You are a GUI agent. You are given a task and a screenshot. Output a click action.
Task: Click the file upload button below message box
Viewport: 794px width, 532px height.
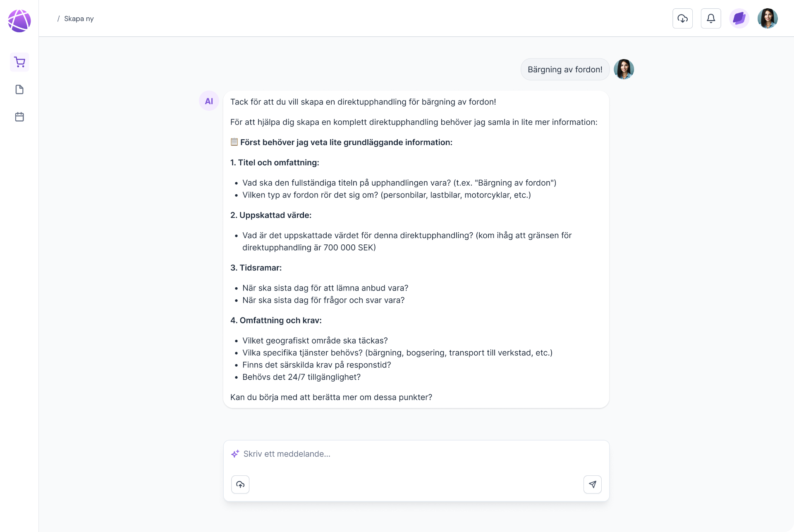(x=240, y=484)
